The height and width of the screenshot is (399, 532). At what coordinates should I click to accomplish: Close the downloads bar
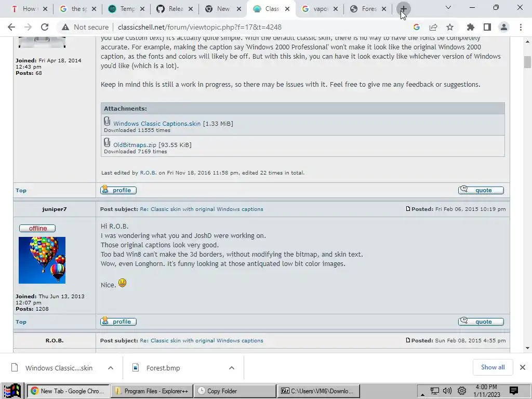tap(523, 367)
